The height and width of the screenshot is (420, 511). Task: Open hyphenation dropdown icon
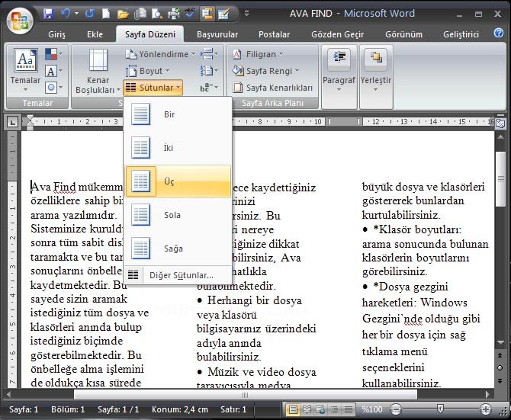pos(209,87)
